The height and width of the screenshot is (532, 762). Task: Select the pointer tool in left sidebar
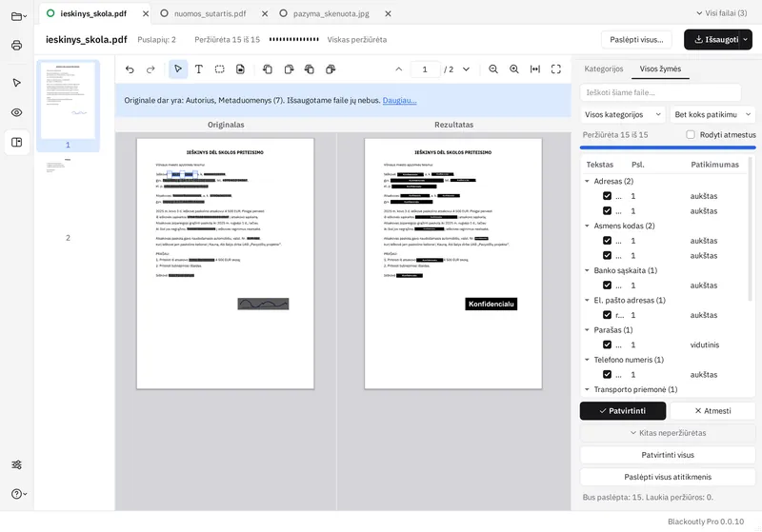click(x=16, y=83)
